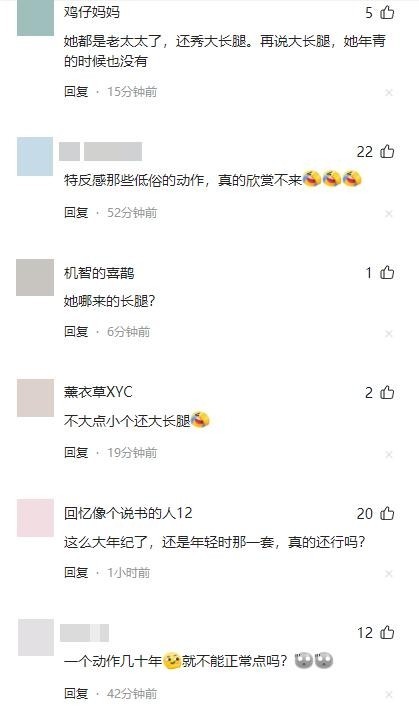Dismiss 鸡仔妈妈's comment with the X
Image resolution: width=419 pixels, height=723 pixels.
pos(389,93)
